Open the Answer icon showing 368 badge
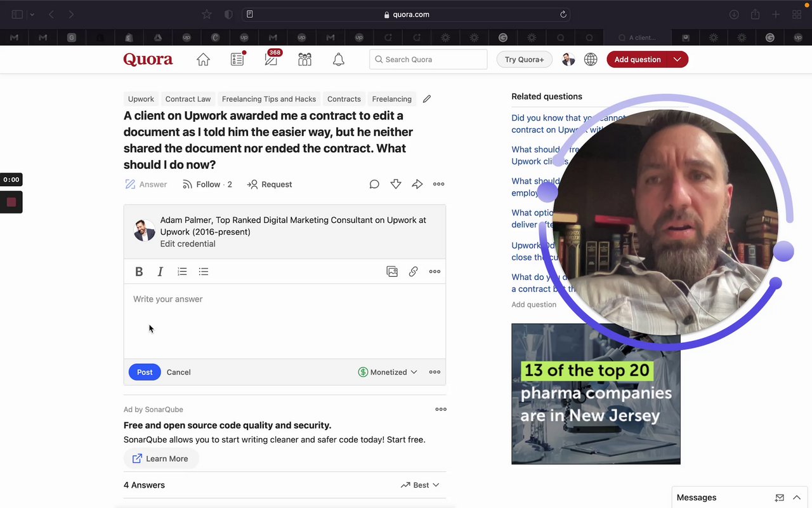The image size is (812, 508). [272, 58]
